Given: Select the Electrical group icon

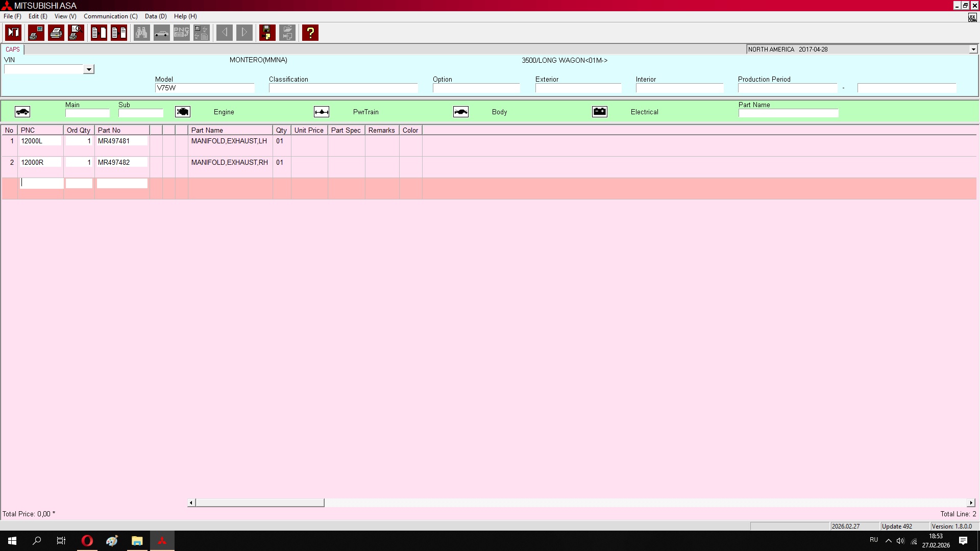Looking at the screenshot, I should [x=600, y=112].
